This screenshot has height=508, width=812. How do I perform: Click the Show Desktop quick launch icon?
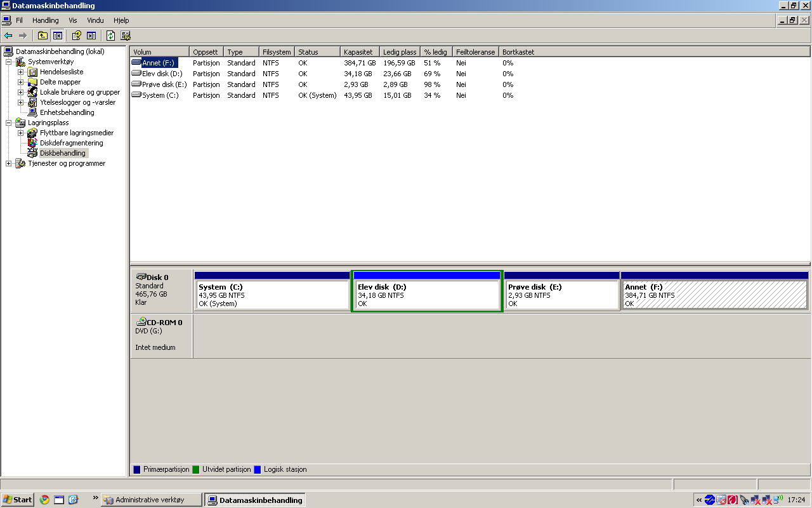point(59,500)
